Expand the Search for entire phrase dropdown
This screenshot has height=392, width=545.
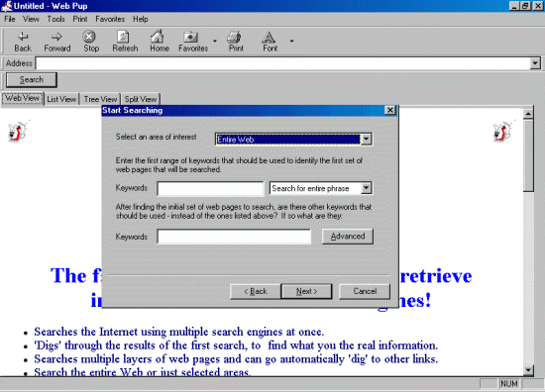pyautogui.click(x=366, y=188)
